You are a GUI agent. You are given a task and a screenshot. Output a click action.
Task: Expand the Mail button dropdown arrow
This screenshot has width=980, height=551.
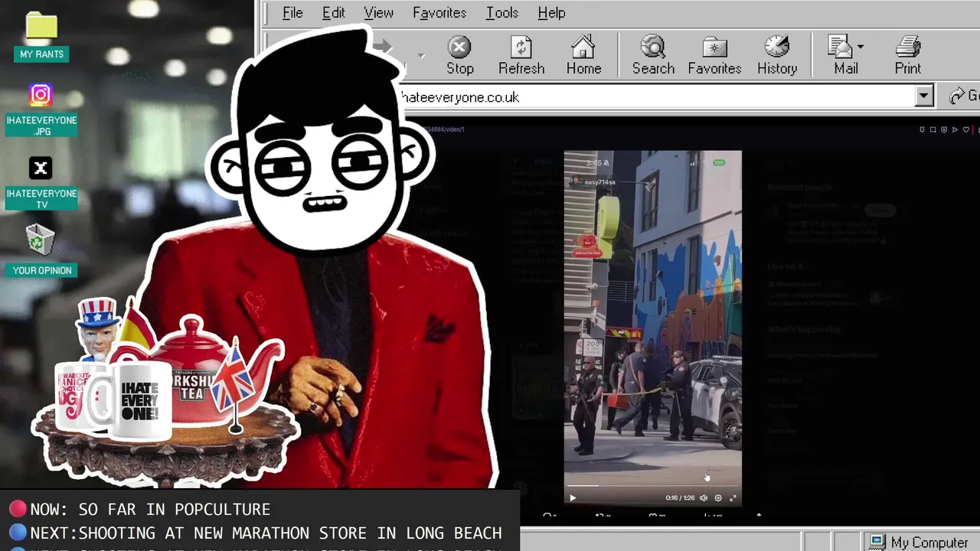pos(861,47)
